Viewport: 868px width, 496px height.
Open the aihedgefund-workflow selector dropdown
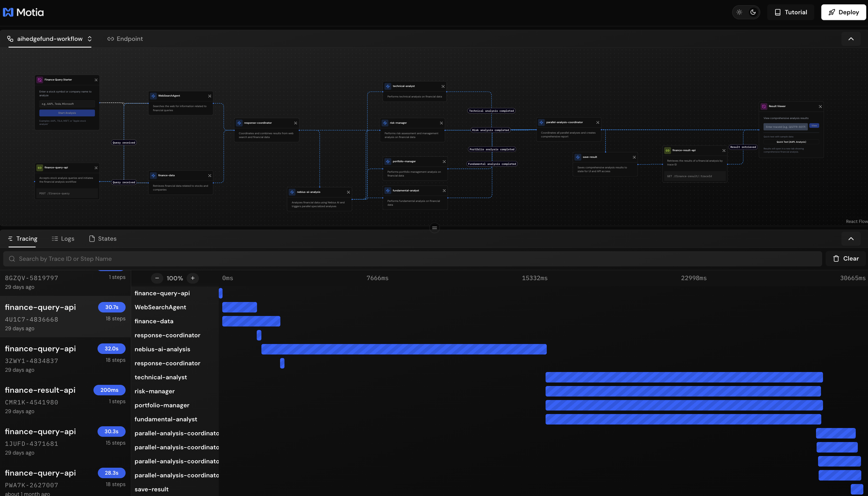[x=50, y=39]
